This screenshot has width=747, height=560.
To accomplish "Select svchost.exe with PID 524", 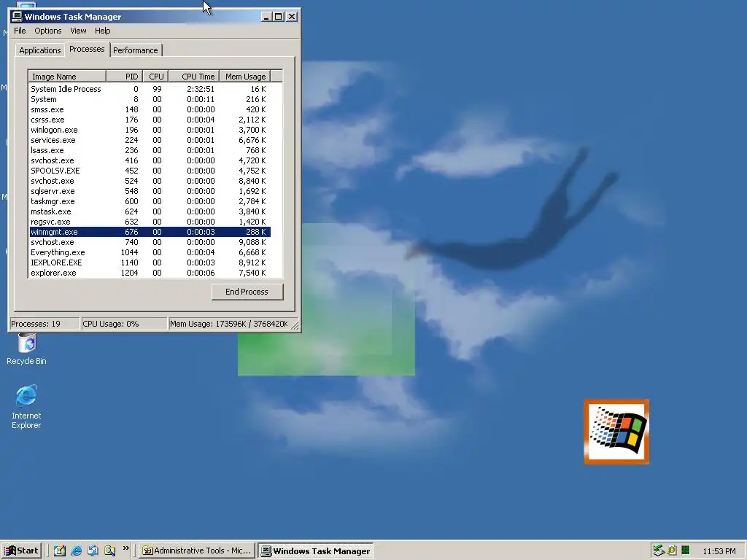I will [150, 181].
